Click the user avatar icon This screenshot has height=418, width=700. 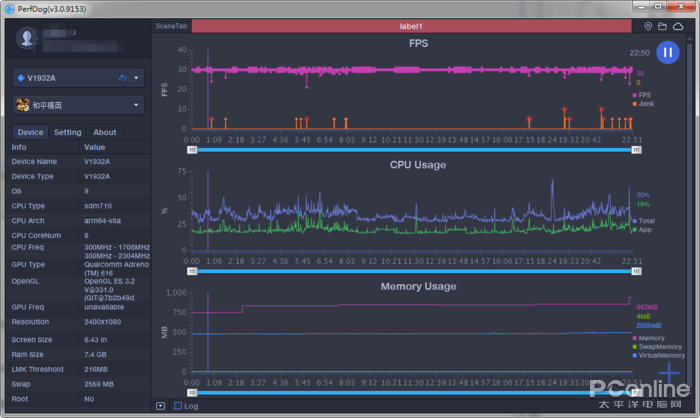[27, 38]
